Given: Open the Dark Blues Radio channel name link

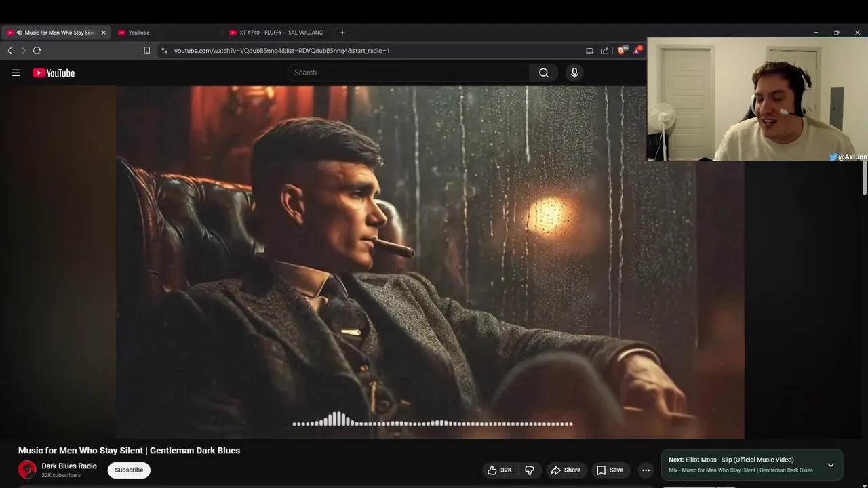Looking at the screenshot, I should coord(69,466).
